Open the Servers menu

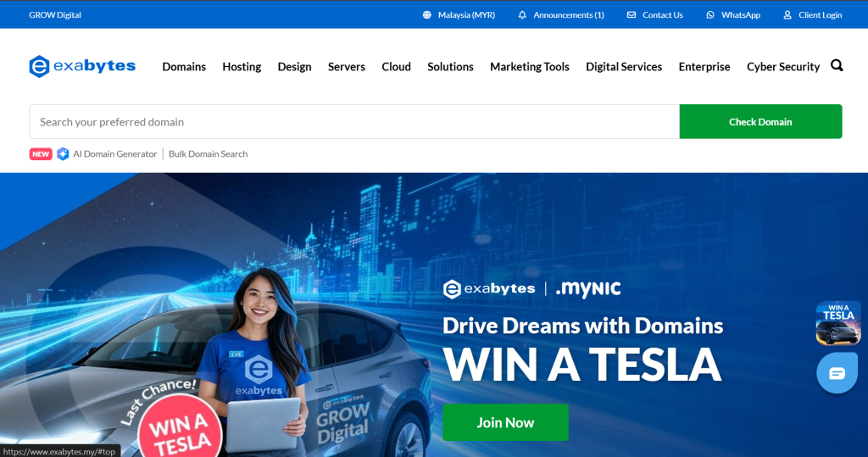[x=347, y=66]
